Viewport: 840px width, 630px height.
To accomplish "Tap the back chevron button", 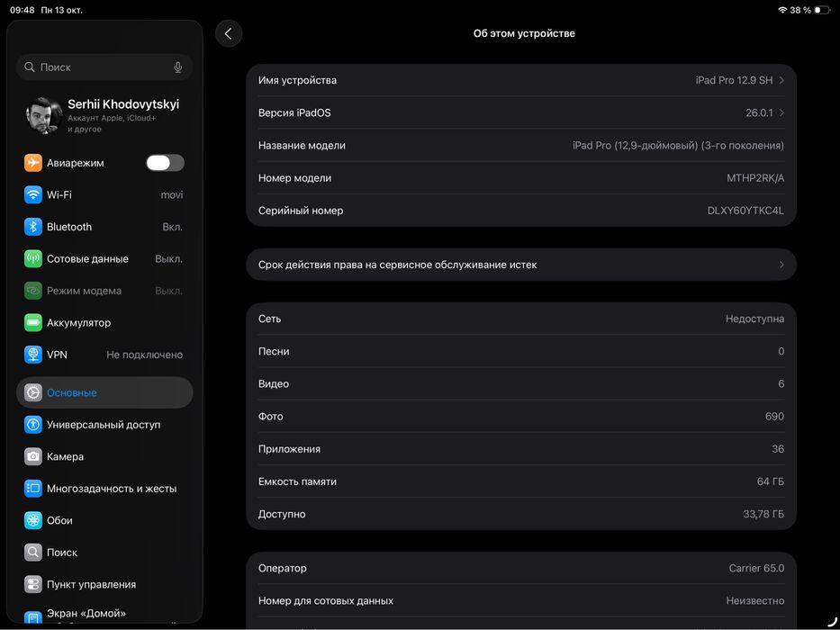I will [x=228, y=34].
